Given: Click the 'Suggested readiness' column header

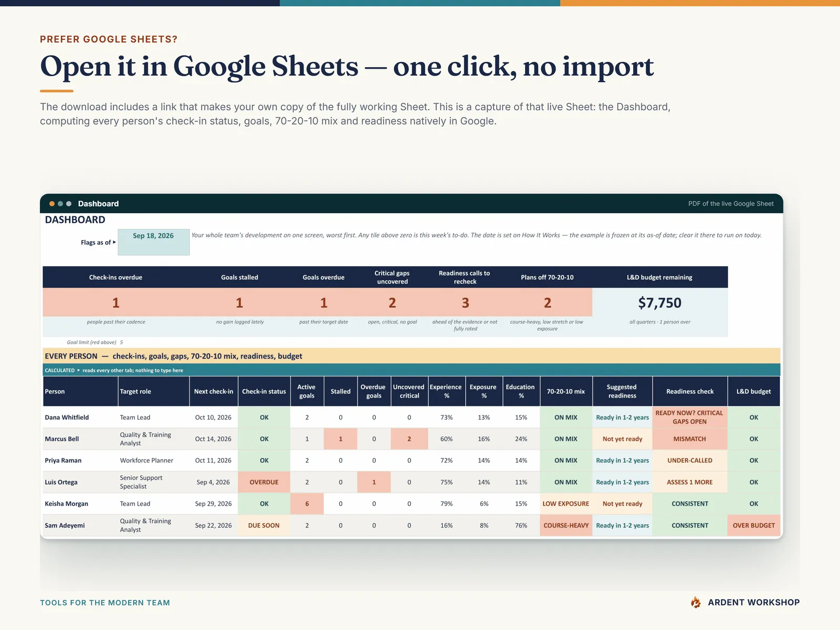Looking at the screenshot, I should 623,391.
